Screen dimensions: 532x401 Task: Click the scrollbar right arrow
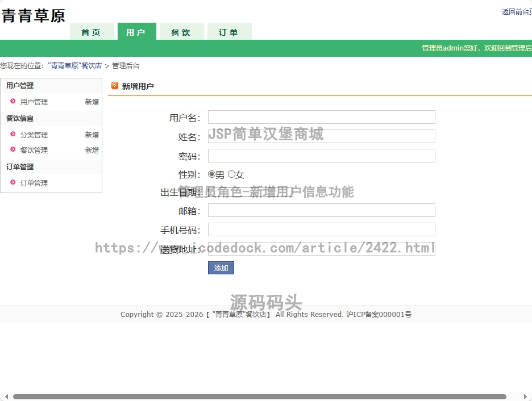[525, 396]
